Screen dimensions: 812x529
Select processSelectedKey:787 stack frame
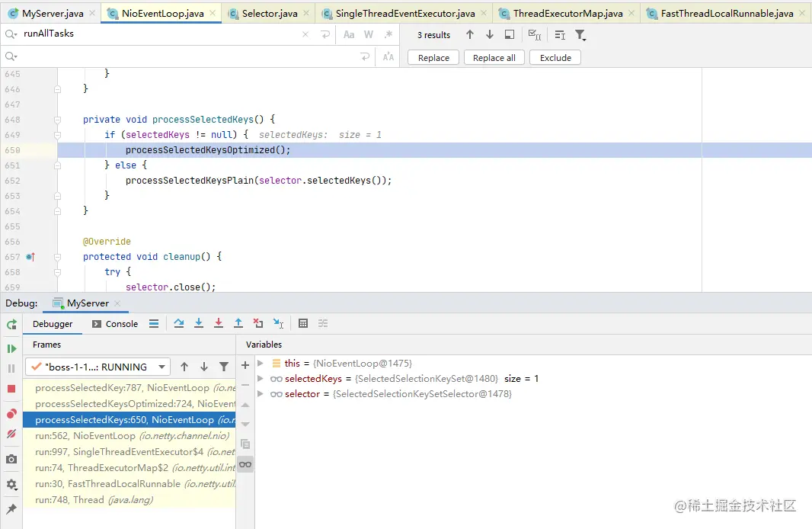pos(129,388)
